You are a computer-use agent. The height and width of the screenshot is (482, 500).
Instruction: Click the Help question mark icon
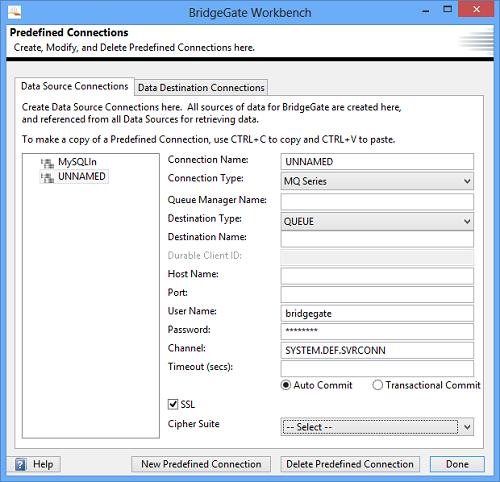tap(20, 464)
